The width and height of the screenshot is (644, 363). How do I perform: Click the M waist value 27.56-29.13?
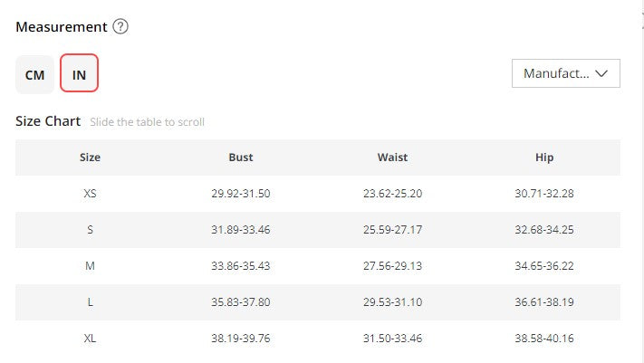point(392,265)
